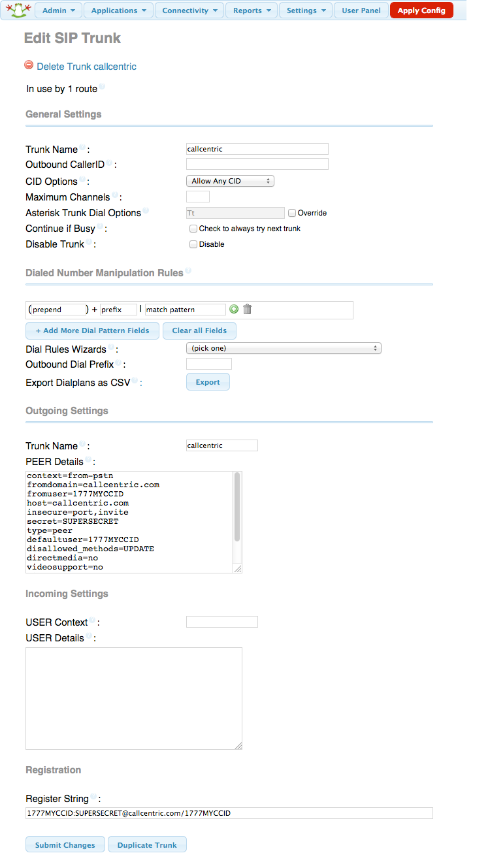Click inside the PEER Details textarea
The height and width of the screenshot is (868, 490).
point(134,522)
